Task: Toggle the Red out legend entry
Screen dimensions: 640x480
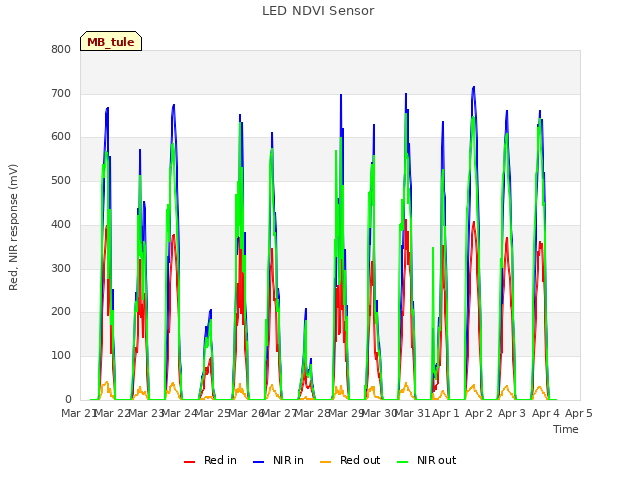Action: 350,460
